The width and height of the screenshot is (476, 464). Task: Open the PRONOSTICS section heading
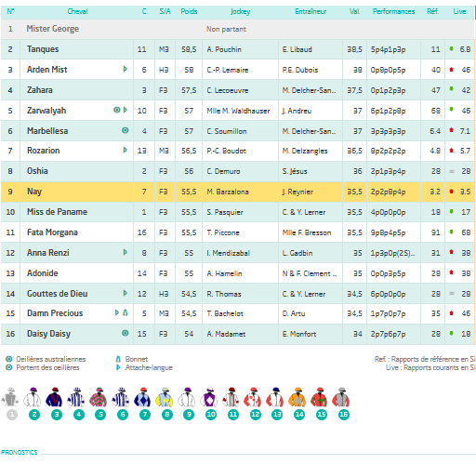pyautogui.click(x=20, y=452)
